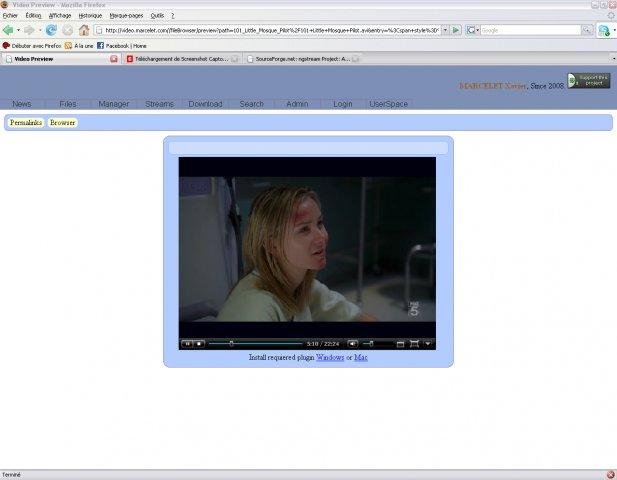Switch to the SourceForge.net ngstream tab
The width and height of the screenshot is (617, 480).
click(303, 59)
